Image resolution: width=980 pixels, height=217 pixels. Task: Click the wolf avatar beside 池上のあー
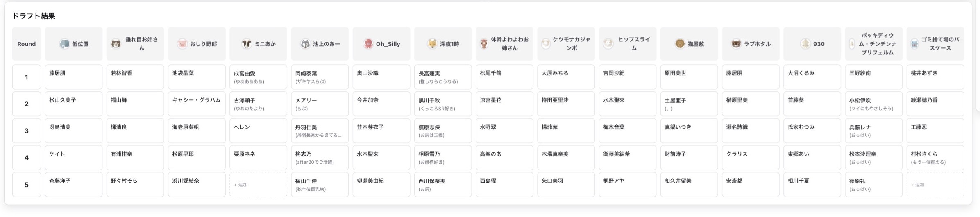[x=305, y=44]
